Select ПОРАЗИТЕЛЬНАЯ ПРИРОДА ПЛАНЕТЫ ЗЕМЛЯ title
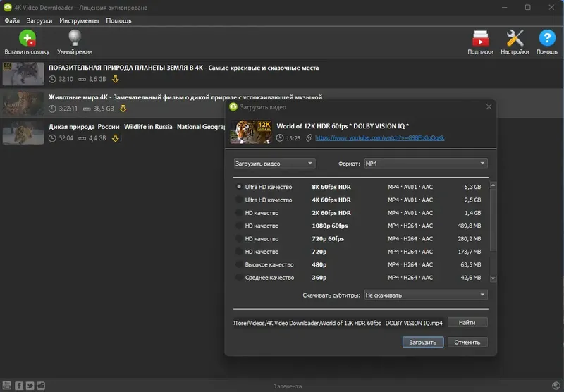This screenshot has height=392, width=564. click(x=183, y=68)
